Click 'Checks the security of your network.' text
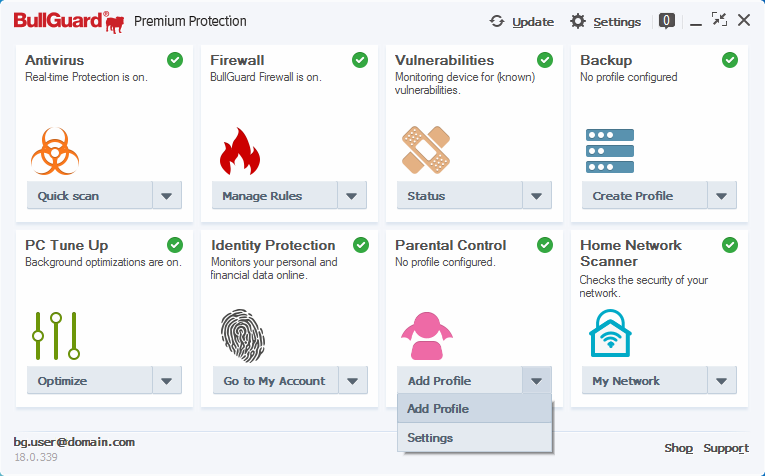Screen dimensions: 765x476 644,286
